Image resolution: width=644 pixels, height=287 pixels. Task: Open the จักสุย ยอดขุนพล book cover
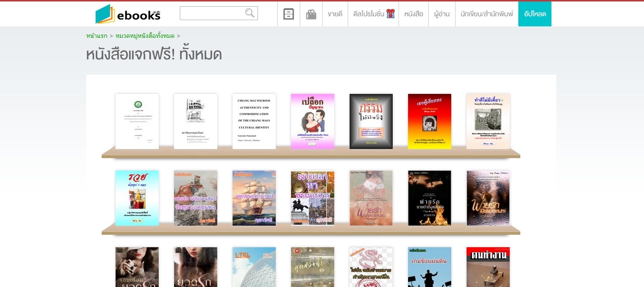click(196, 198)
